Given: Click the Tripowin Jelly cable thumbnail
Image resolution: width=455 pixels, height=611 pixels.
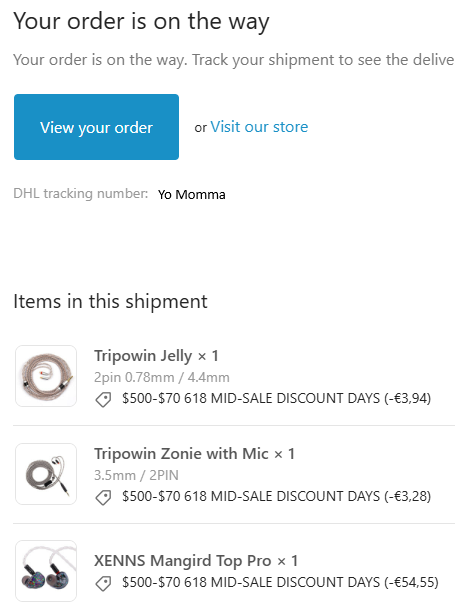Looking at the screenshot, I should pyautogui.click(x=46, y=376).
